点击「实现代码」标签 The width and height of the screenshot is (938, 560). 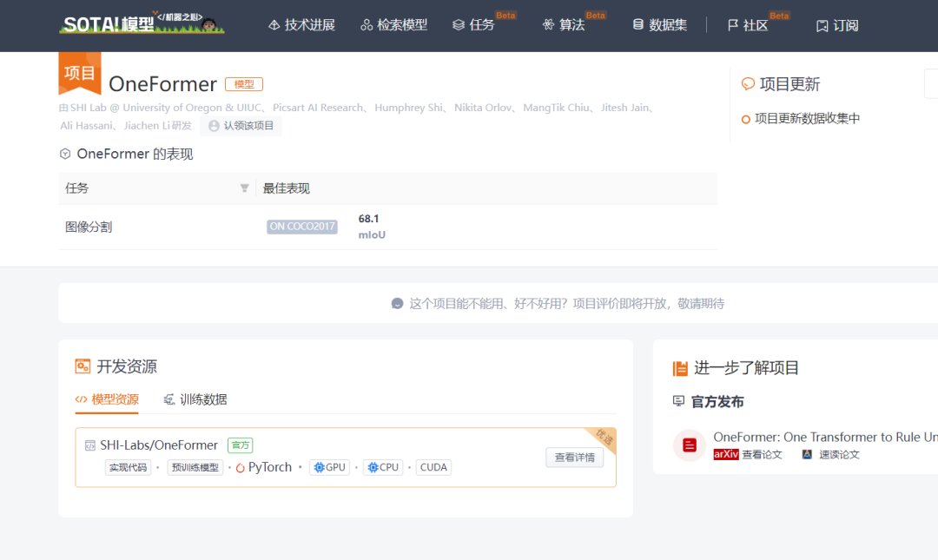click(x=129, y=467)
